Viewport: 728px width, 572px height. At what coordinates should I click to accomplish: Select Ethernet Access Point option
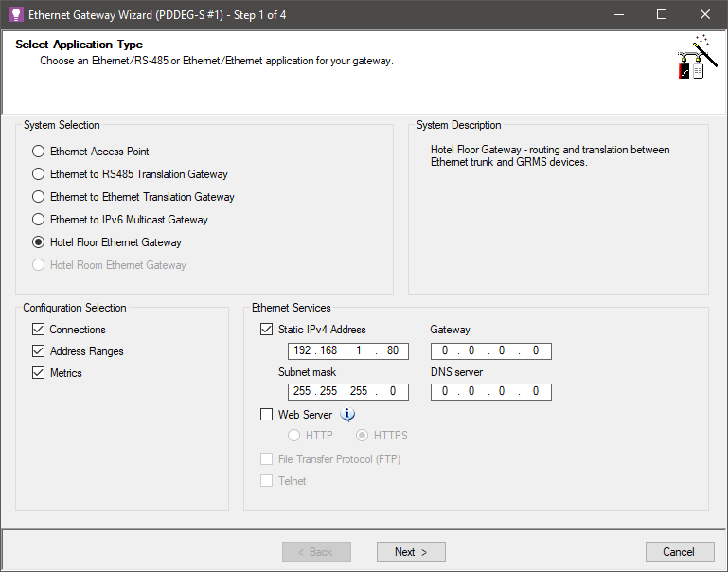[x=38, y=152]
